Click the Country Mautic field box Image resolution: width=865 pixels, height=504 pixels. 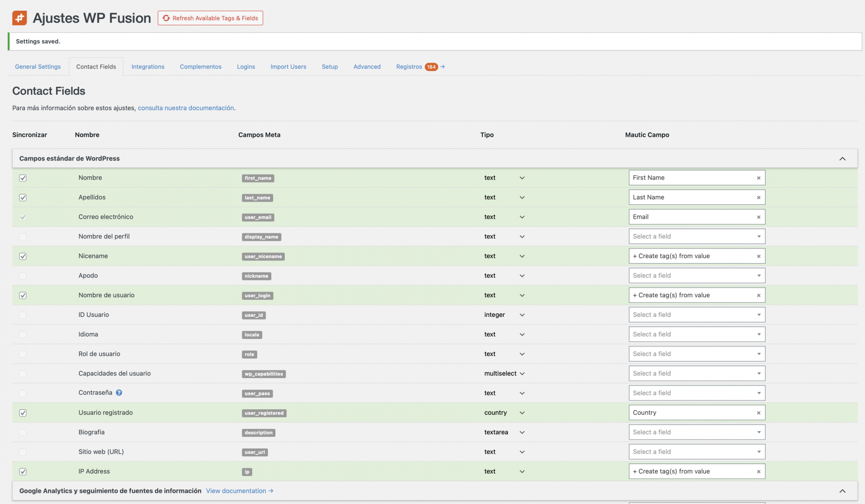point(697,413)
